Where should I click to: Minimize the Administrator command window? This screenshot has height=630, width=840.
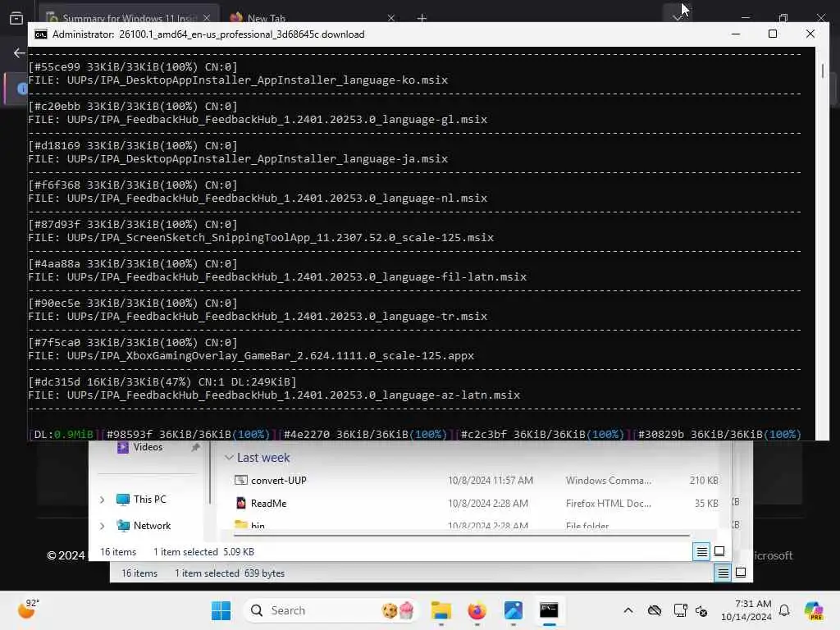click(736, 34)
